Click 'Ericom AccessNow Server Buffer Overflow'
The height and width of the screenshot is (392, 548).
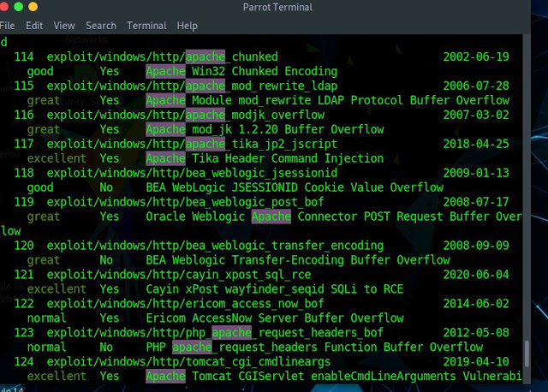click(275, 318)
